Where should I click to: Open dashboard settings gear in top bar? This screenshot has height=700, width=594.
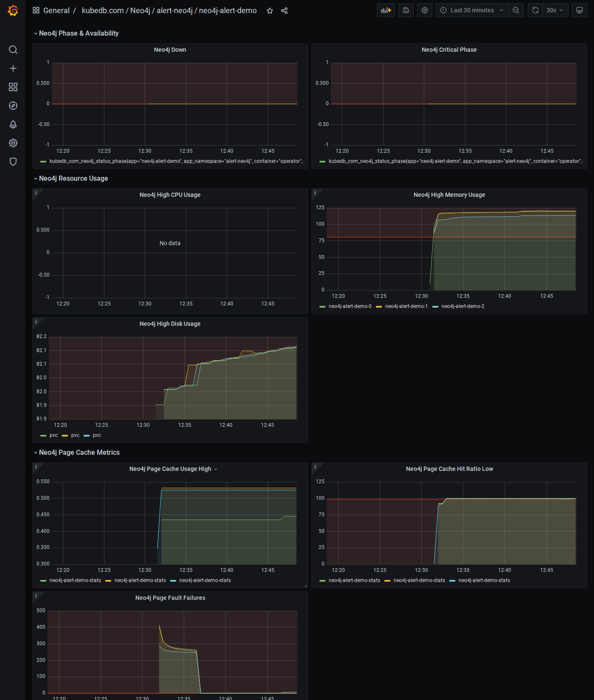[x=425, y=10]
